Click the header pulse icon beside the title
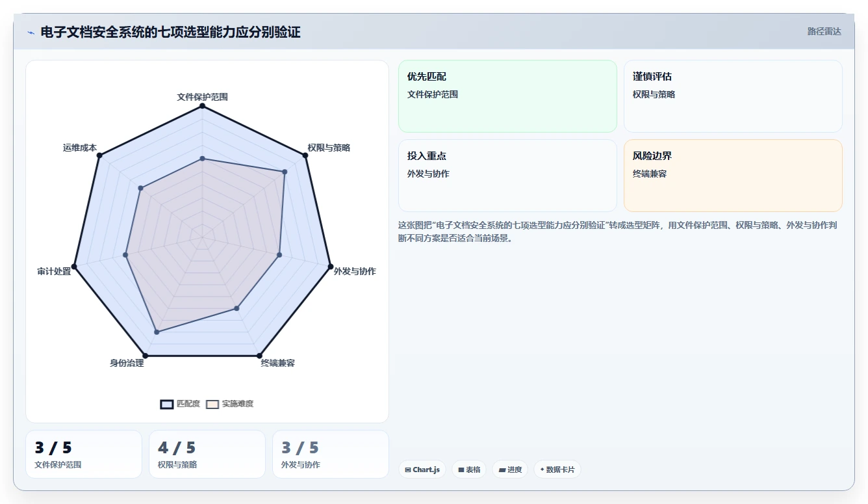This screenshot has height=504, width=868. pos(31,33)
